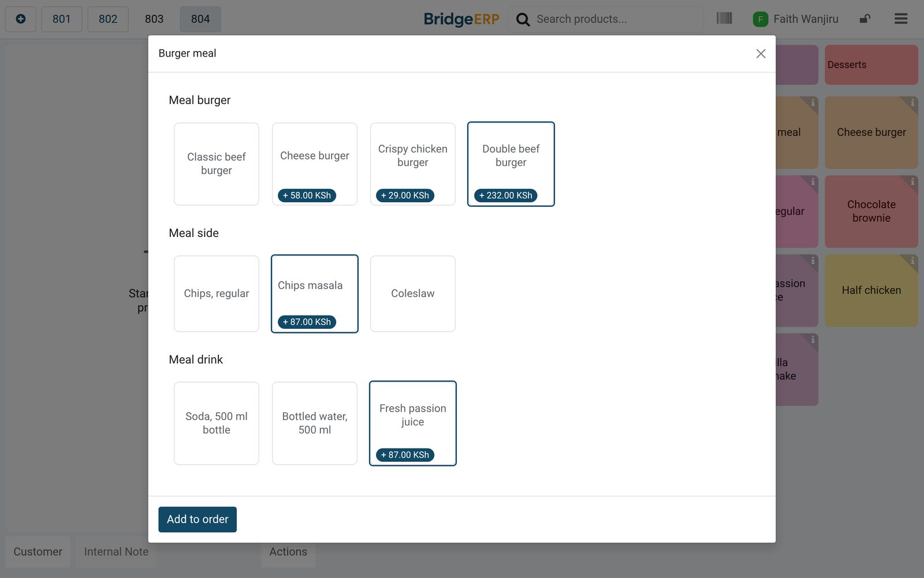Open the barcode scanner icon
Viewport: 924px width, 578px height.
(x=724, y=18)
